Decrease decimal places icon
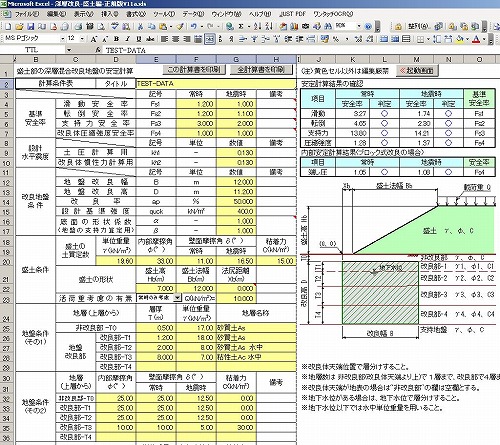The image size is (500, 445). (x=369, y=39)
